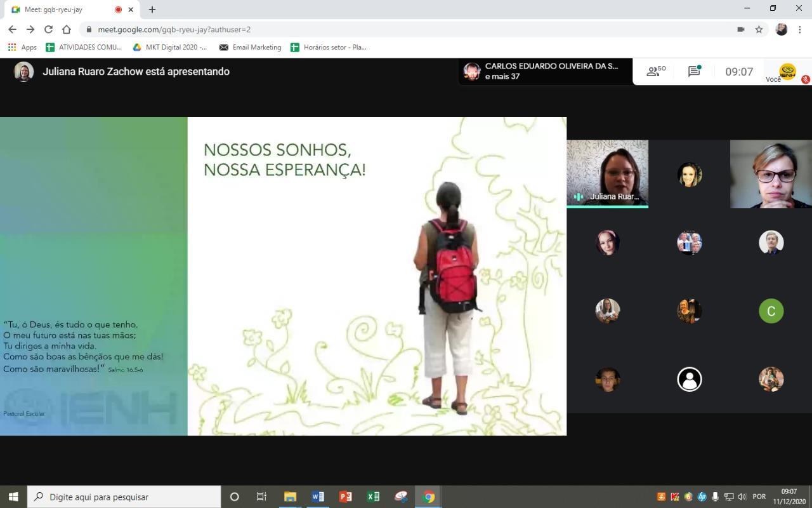Click the green 'C' participant avatar

771,311
